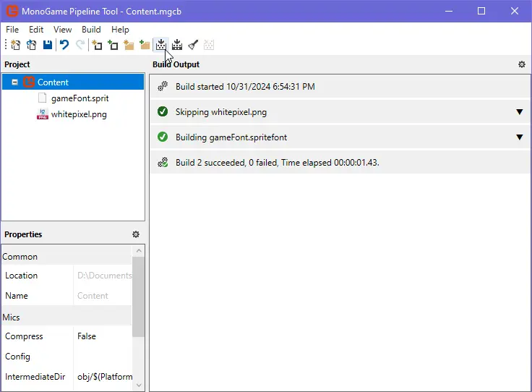Click the Config property label

[x=17, y=357]
